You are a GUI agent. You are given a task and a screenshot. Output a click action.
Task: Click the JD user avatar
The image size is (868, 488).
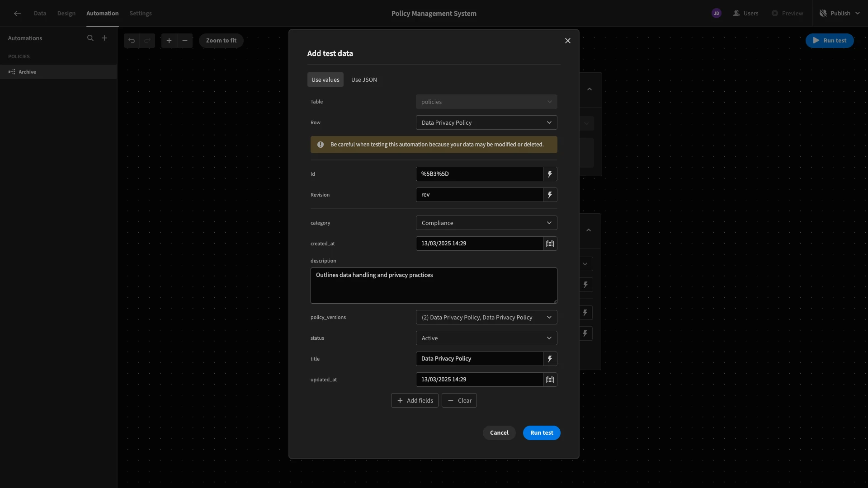click(x=717, y=14)
